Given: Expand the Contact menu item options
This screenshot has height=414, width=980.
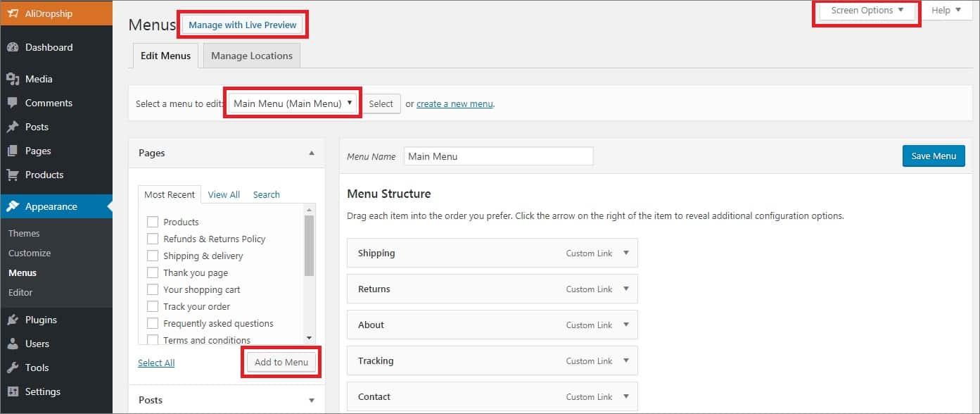Looking at the screenshot, I should [626, 396].
